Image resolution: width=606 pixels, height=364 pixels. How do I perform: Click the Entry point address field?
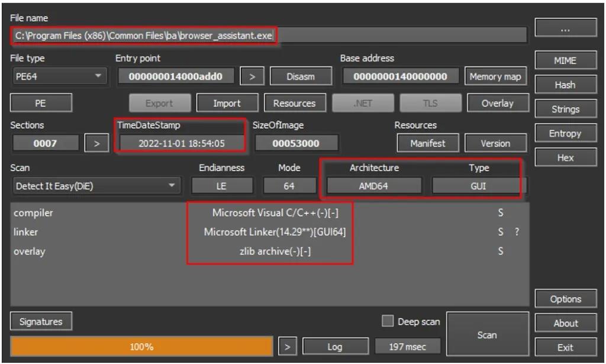coord(176,76)
